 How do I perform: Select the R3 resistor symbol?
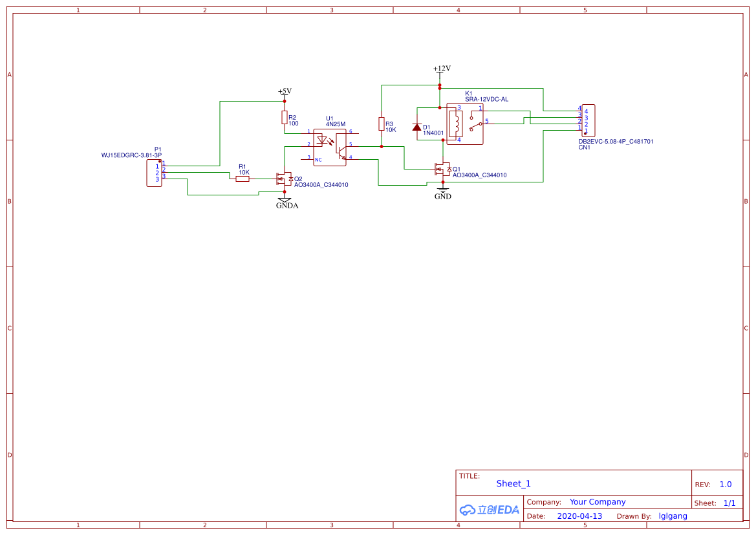click(x=382, y=124)
